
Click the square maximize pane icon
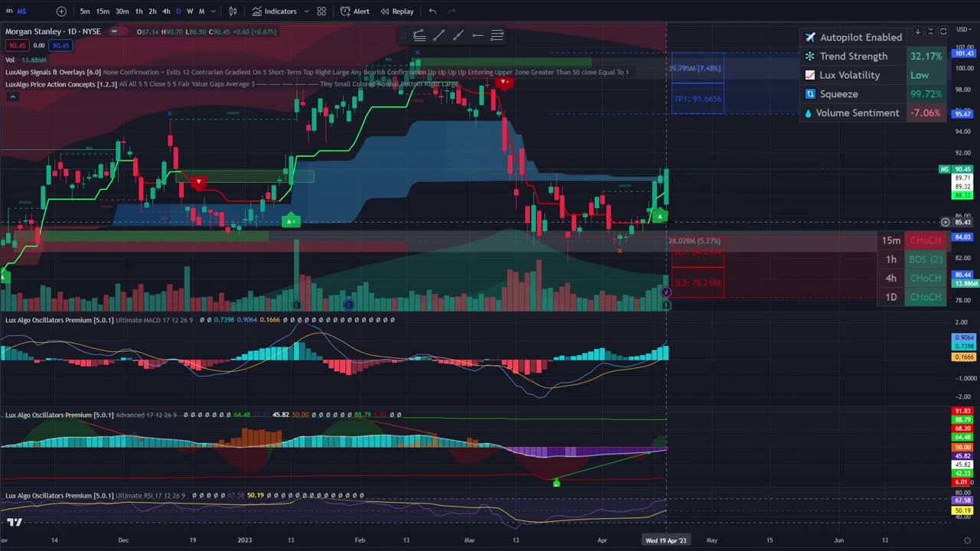click(x=943, y=31)
